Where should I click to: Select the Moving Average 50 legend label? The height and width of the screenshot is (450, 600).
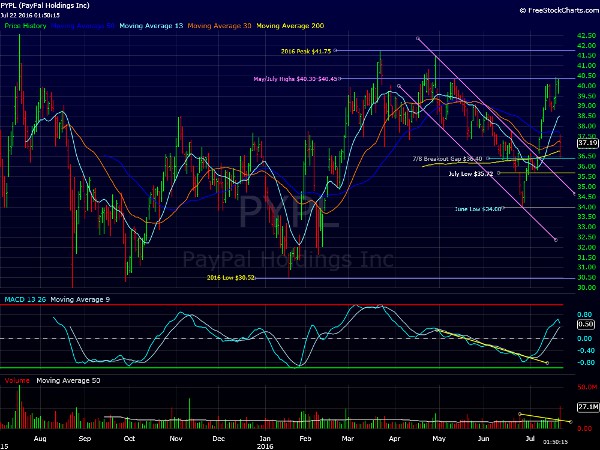pos(82,26)
